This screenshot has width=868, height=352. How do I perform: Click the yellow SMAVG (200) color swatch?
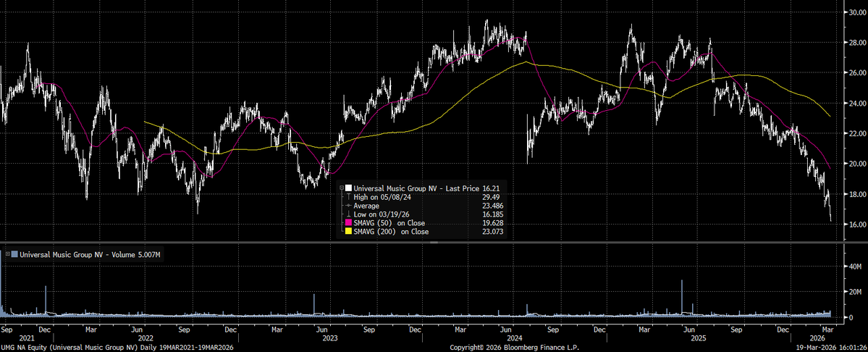tap(348, 231)
